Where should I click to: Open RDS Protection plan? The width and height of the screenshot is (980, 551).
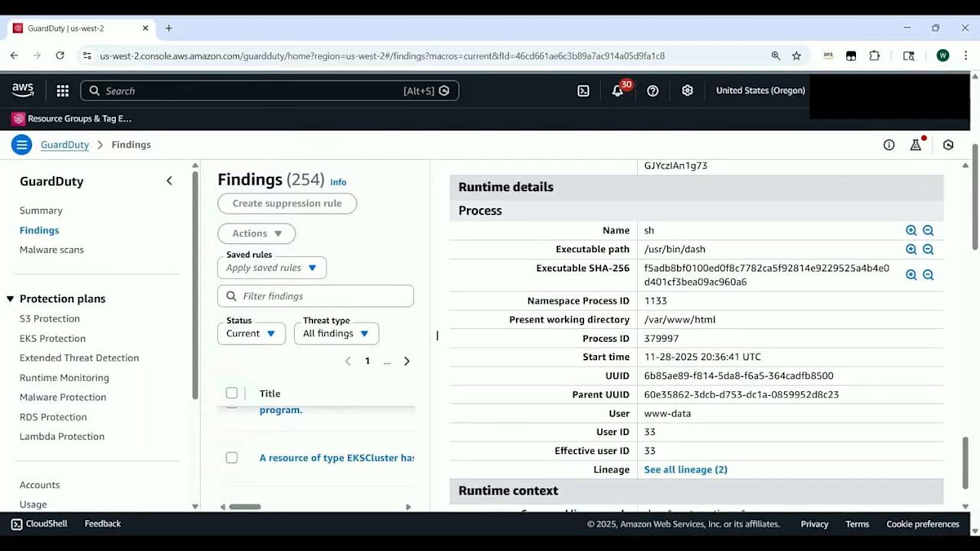[53, 417]
